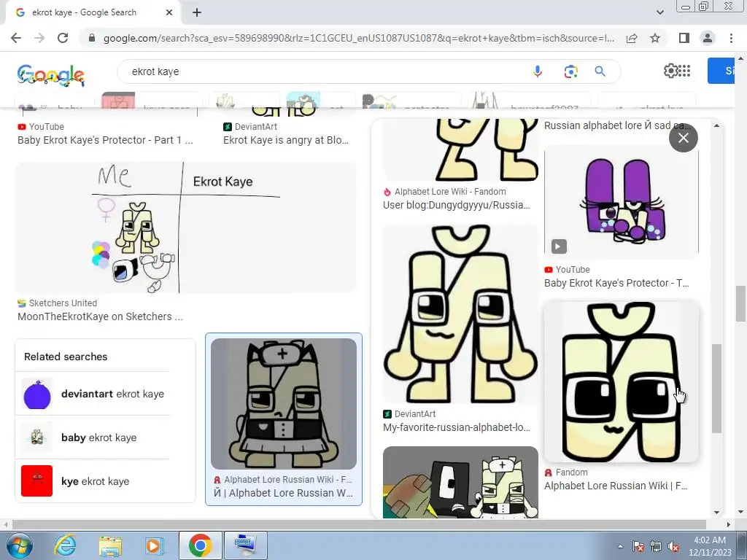Open User blog:Dungydgyyyu/Russia... link
The width and height of the screenshot is (747, 560).
(x=457, y=205)
